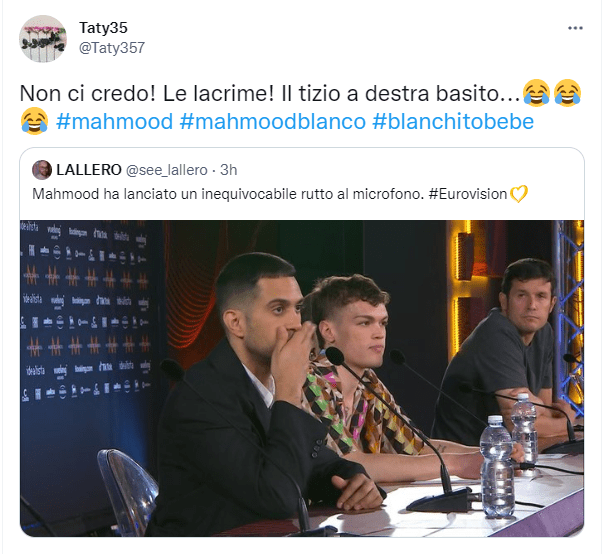Open the #blanchitobebe hashtag
Image resolution: width=603 pixels, height=554 pixels.
[x=453, y=121]
